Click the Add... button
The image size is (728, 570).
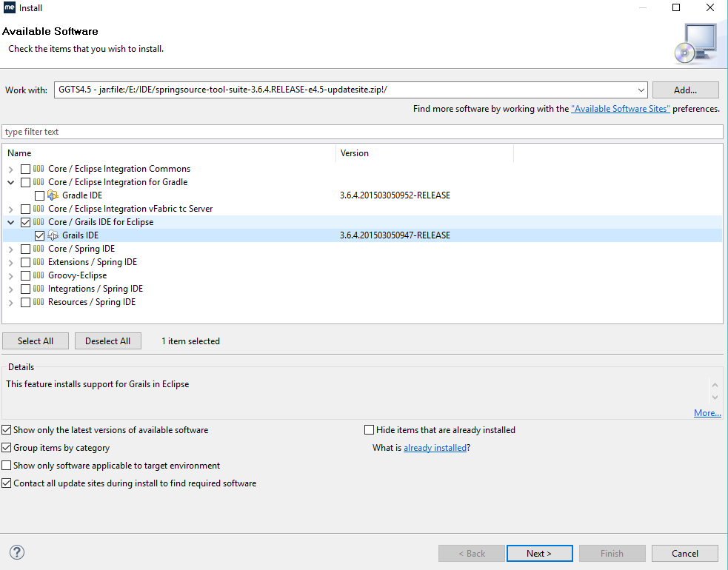pos(685,90)
